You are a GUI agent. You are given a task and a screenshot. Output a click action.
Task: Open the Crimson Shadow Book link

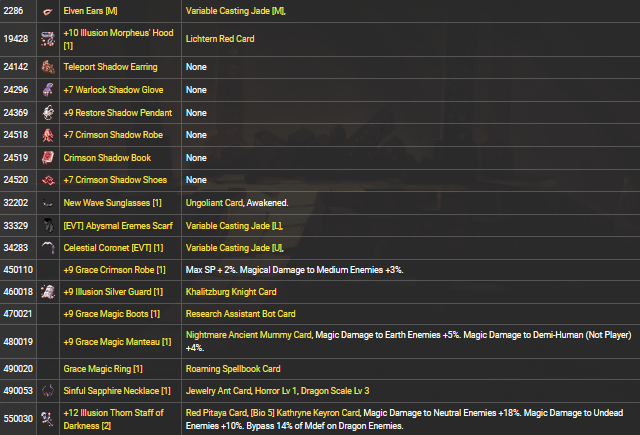[x=107, y=158]
